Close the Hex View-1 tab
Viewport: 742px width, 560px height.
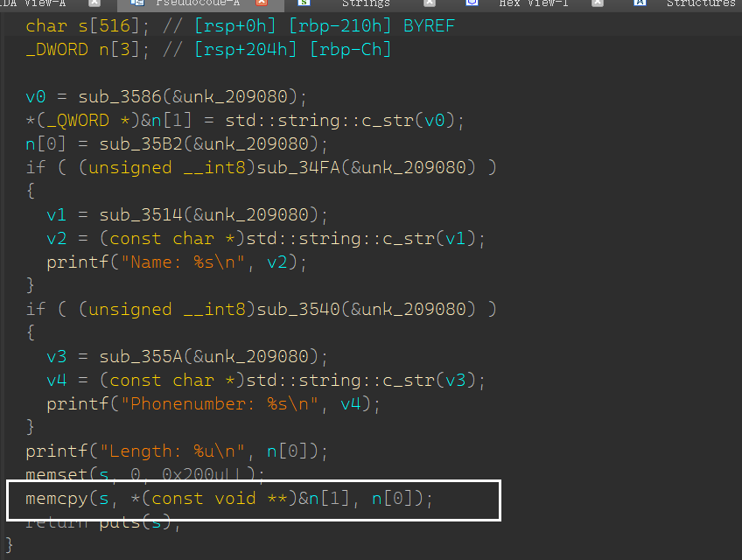click(598, 3)
